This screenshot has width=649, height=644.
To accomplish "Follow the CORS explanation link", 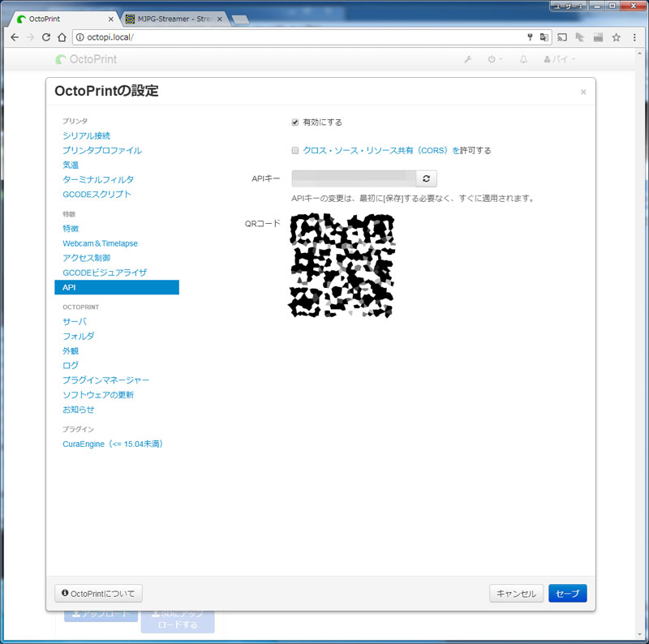I will click(x=380, y=150).
